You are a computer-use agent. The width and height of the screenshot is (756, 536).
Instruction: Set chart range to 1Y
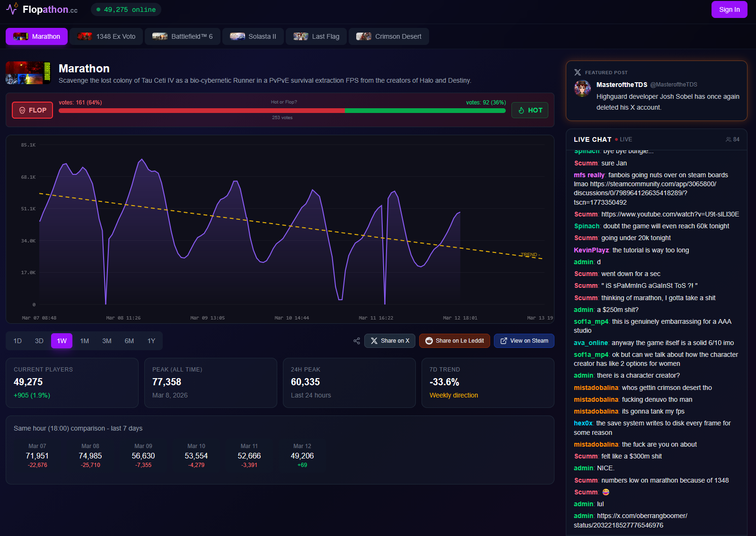point(151,341)
